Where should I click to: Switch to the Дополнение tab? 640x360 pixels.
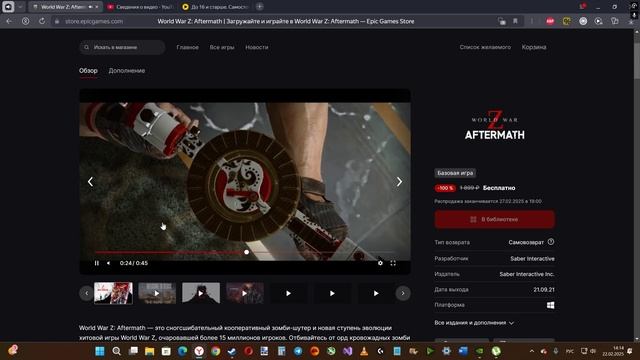coord(127,71)
